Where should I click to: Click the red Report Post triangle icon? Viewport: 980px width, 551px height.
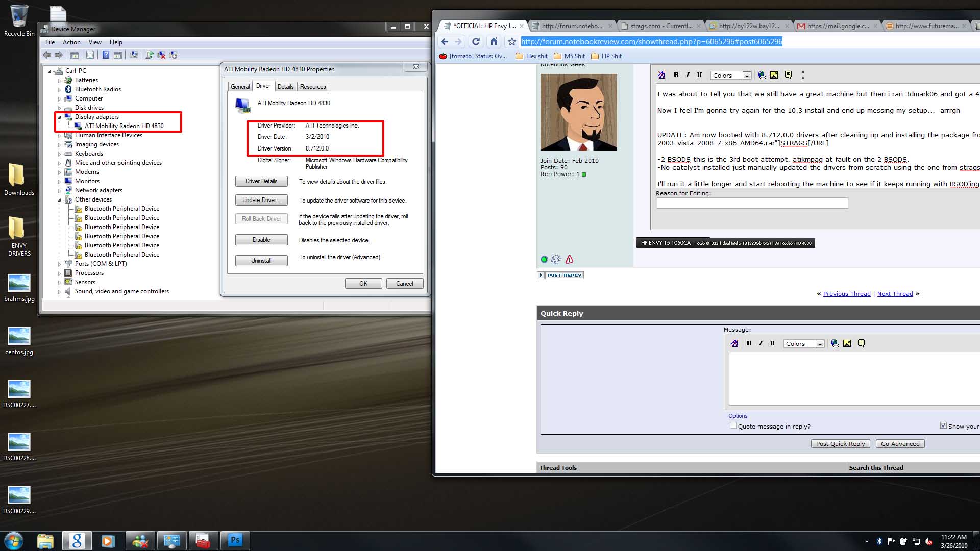[569, 259]
